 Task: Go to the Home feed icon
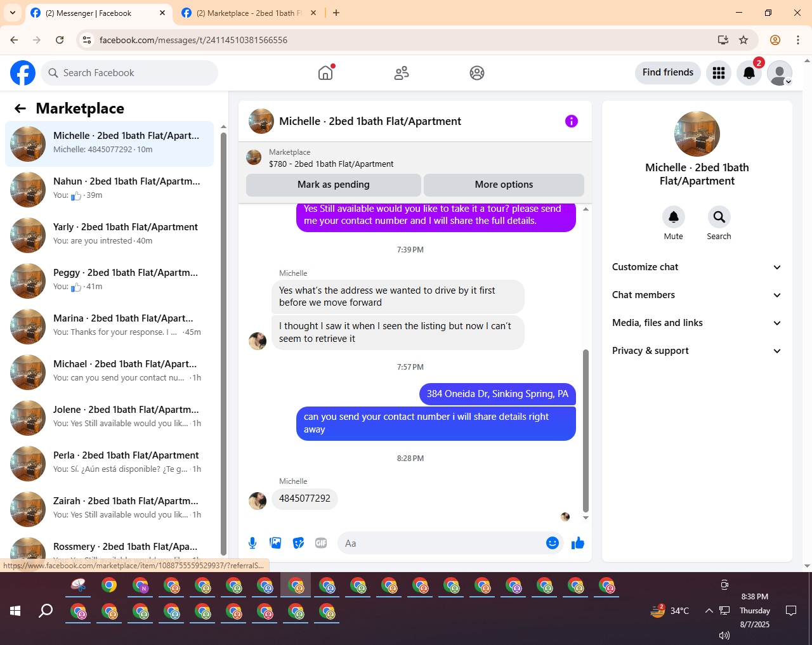point(325,73)
